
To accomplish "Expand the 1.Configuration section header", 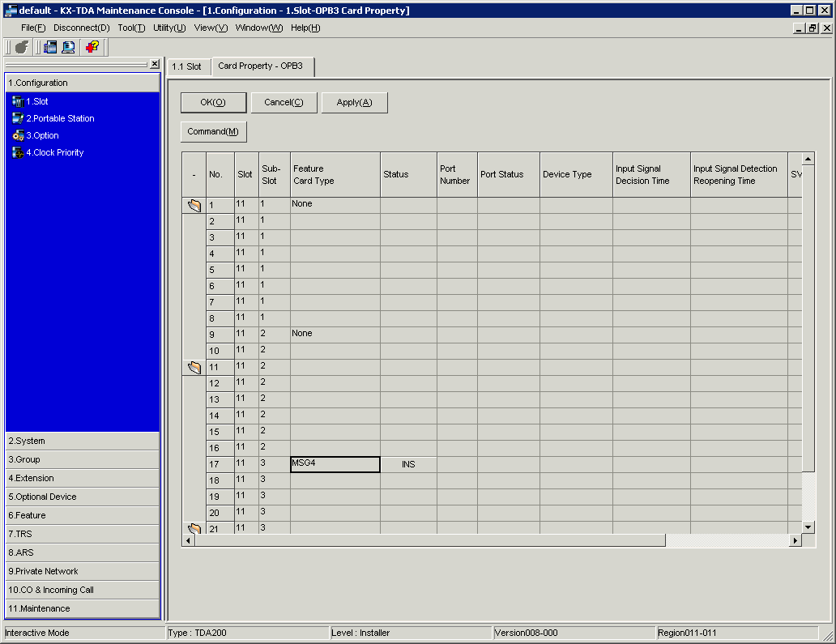I will pyautogui.click(x=83, y=83).
